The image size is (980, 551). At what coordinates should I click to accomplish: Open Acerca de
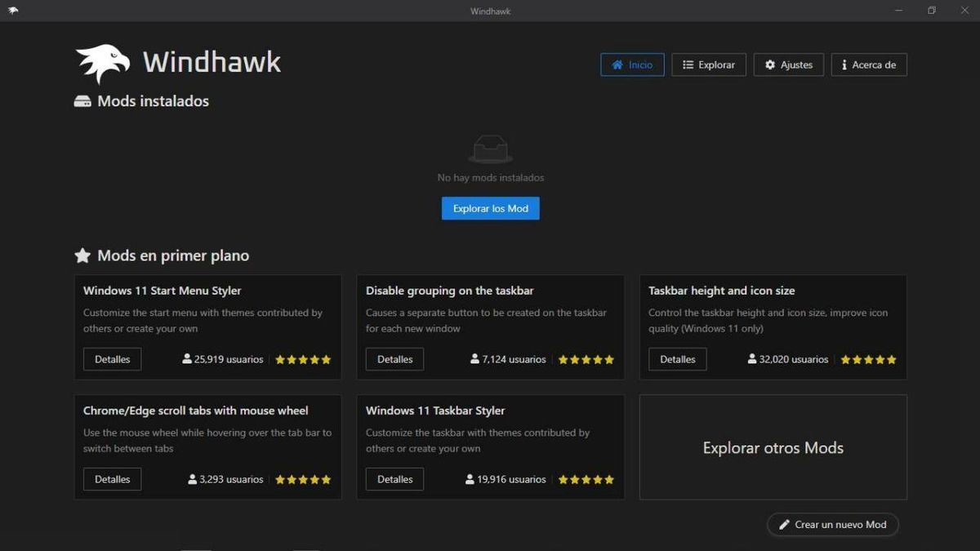click(869, 64)
